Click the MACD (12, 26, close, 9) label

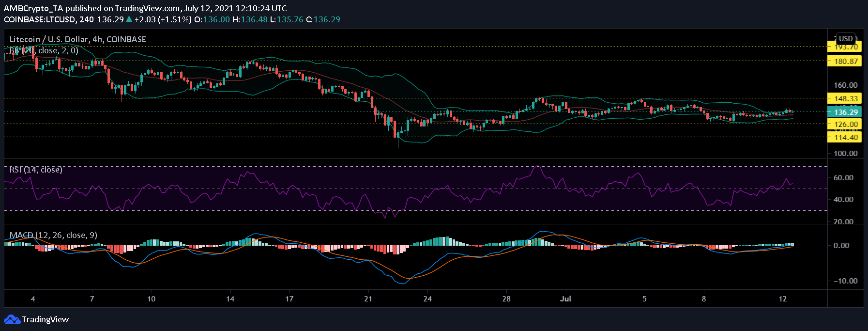pyautogui.click(x=53, y=235)
